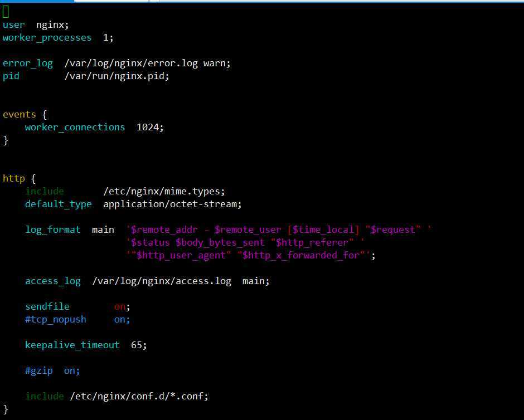This screenshot has height=420, width=524.
Task: Click the 'default_type' directive
Action: point(58,204)
